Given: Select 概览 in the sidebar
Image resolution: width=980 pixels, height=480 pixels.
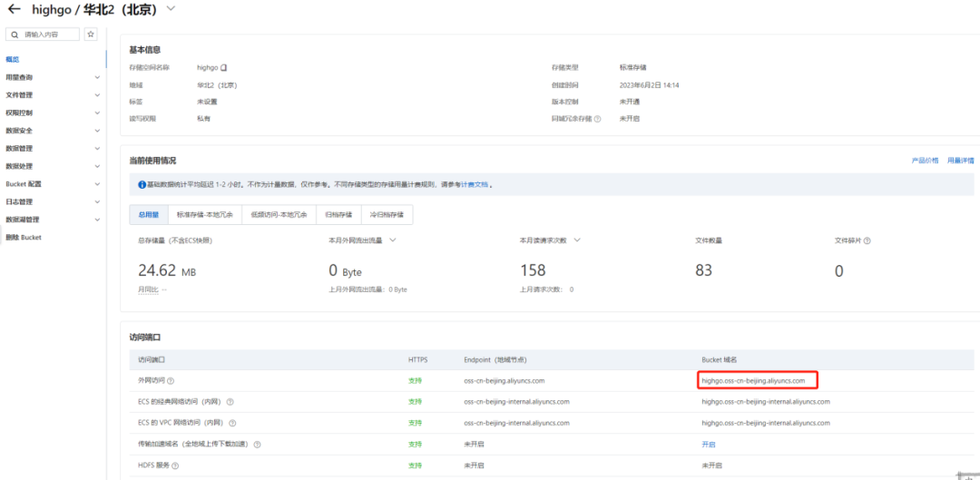Looking at the screenshot, I should click(13, 59).
